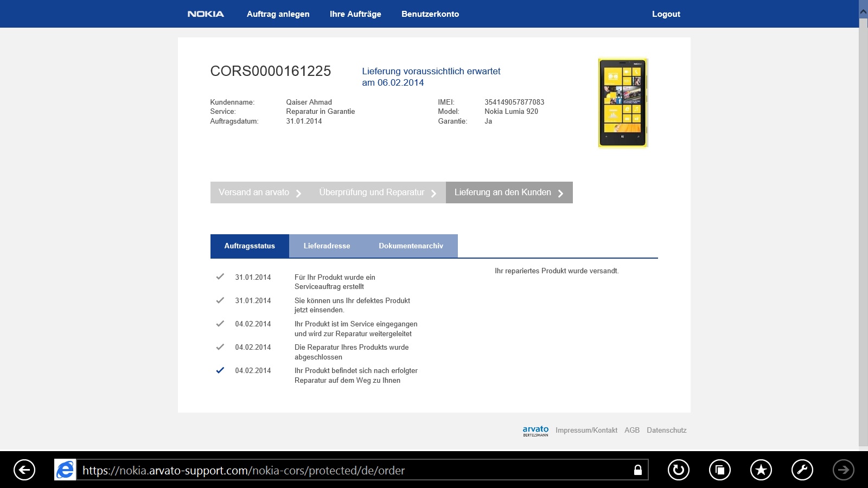Click checkmark beside Service eingegangen entry
This screenshot has height=488, width=868.
(220, 323)
